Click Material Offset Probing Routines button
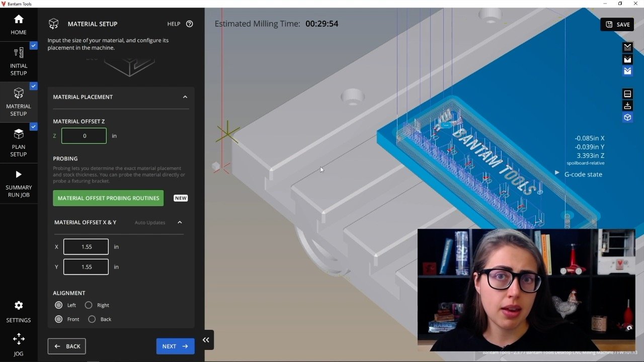 point(108,198)
